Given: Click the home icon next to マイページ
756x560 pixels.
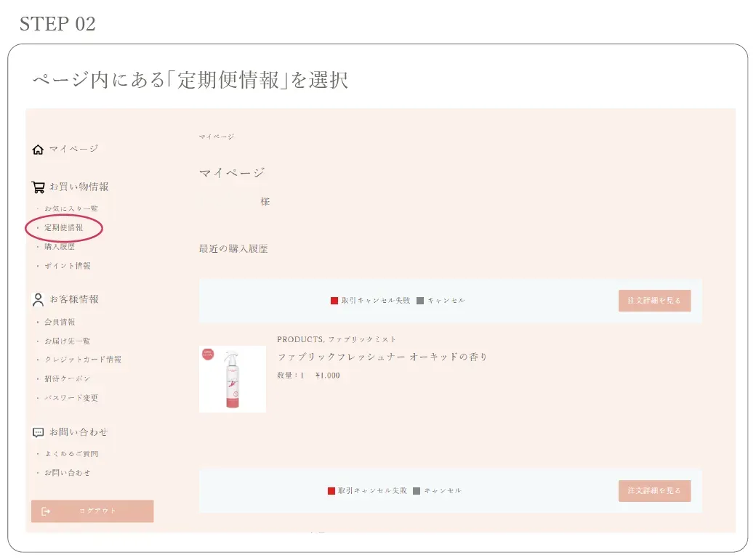Looking at the screenshot, I should point(38,148).
